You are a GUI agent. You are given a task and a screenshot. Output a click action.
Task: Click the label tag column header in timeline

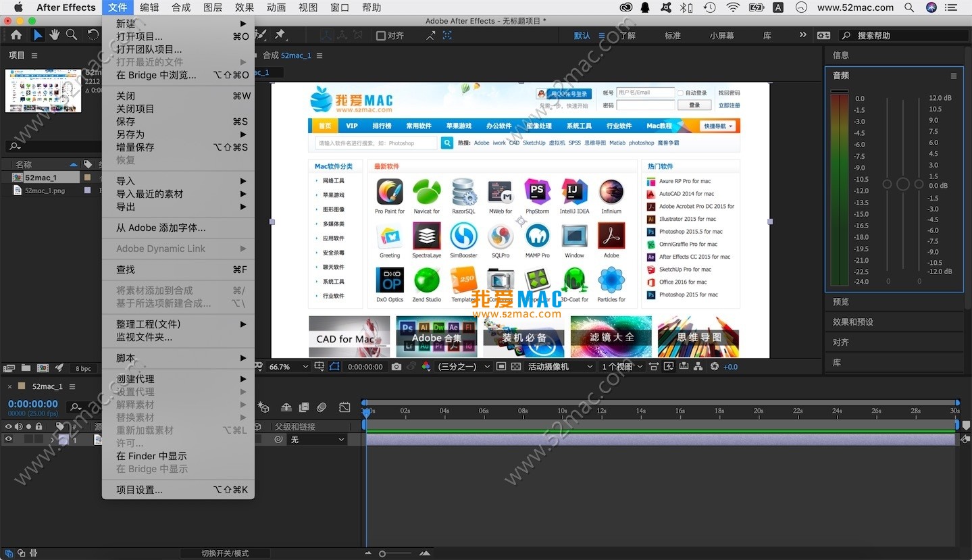pyautogui.click(x=59, y=426)
